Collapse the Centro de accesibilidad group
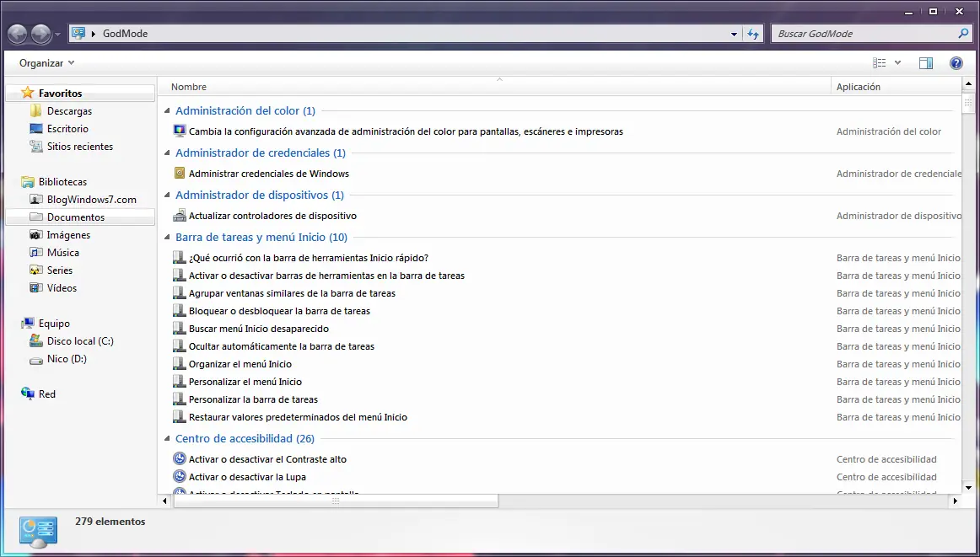 click(x=167, y=439)
